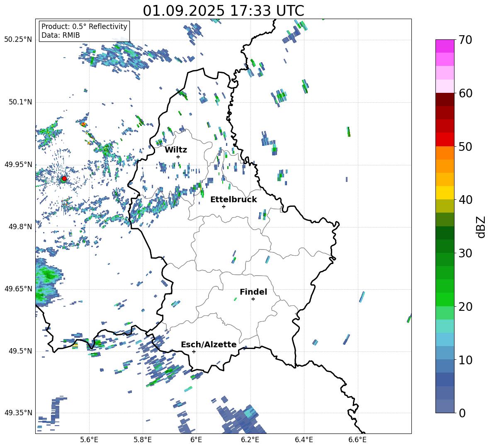Viewport: 491px width, 448px height.
Task: Click the colorbar 30 tick label
Action: [x=465, y=253]
